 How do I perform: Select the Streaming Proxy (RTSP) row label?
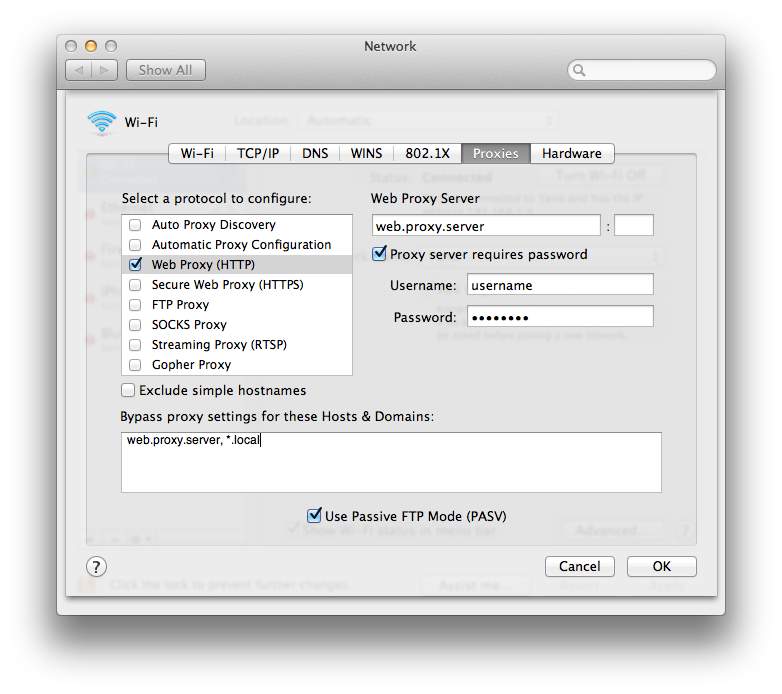(219, 345)
